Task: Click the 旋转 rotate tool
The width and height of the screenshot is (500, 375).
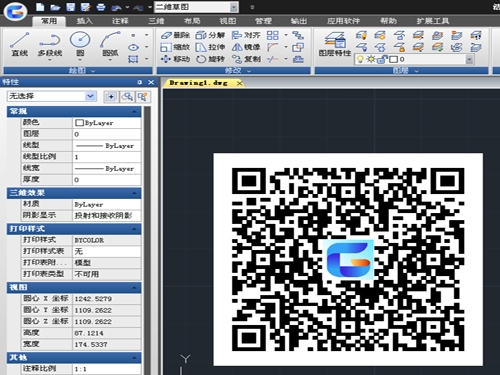Action: 211,59
